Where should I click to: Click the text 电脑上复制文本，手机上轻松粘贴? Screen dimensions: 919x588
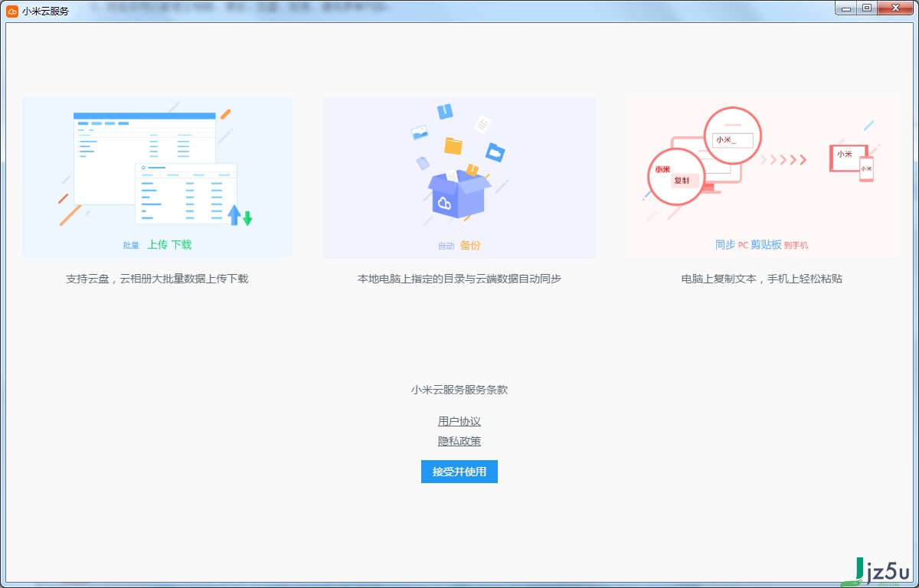click(x=762, y=279)
